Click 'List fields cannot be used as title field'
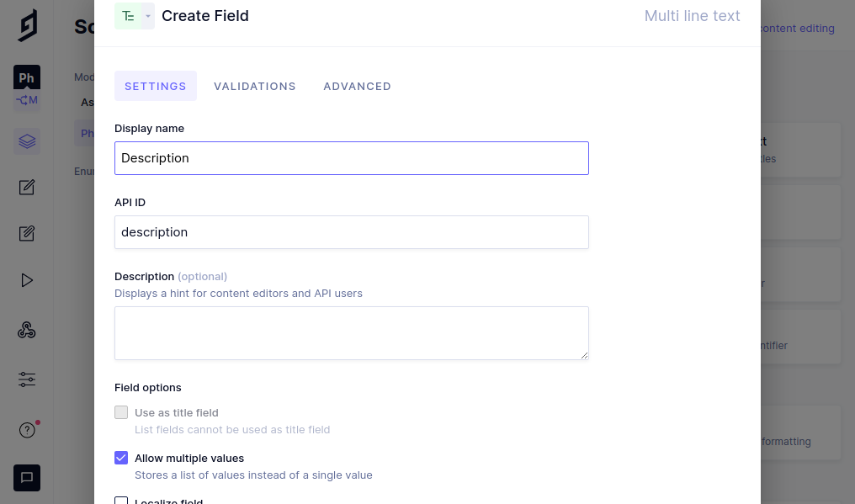 click(x=232, y=430)
